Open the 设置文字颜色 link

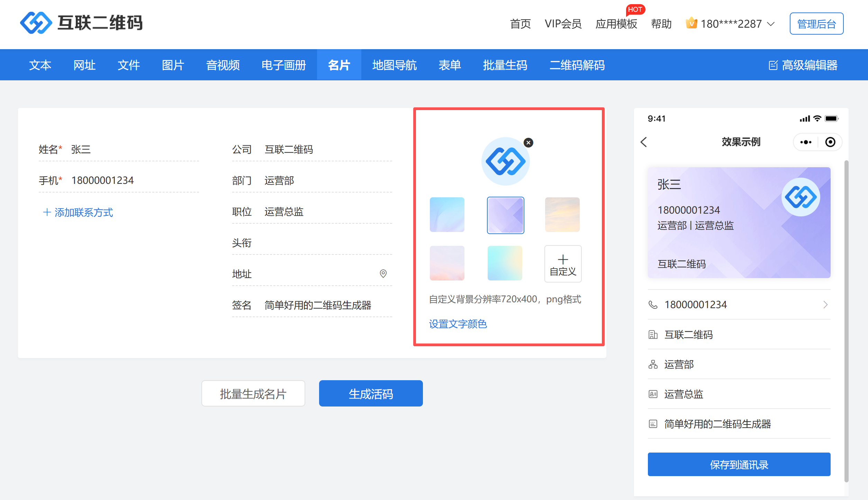[458, 324]
